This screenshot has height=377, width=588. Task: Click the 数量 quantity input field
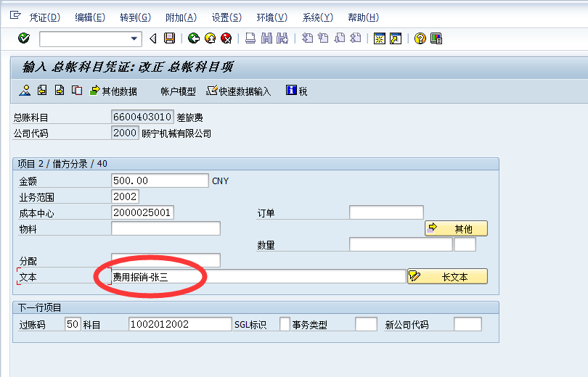coord(401,244)
